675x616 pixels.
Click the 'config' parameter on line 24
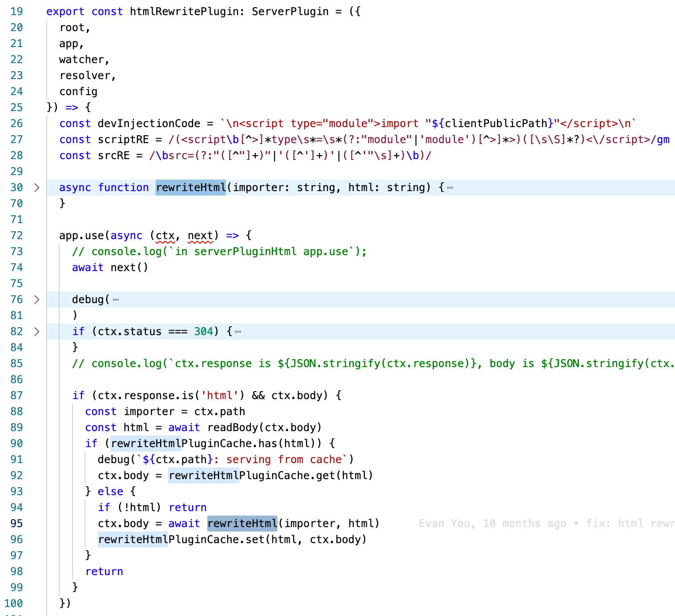(78, 92)
